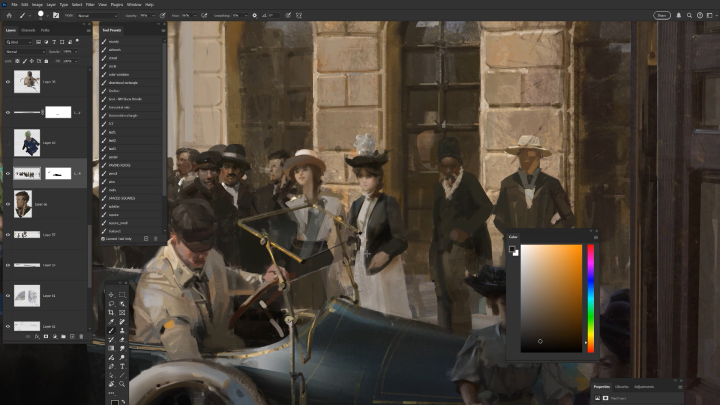This screenshot has height=405, width=720.
Task: Hide the currently selected layer
Action: click(x=8, y=173)
